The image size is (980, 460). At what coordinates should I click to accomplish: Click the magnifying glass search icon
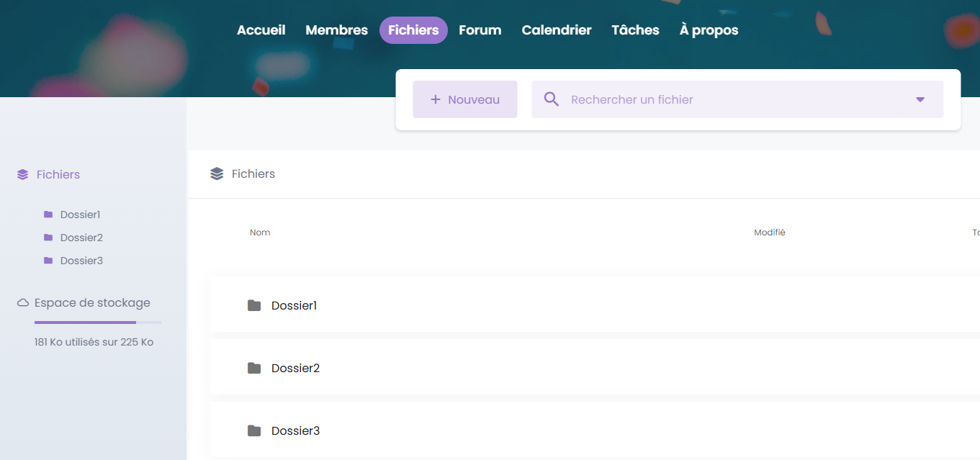pyautogui.click(x=552, y=99)
